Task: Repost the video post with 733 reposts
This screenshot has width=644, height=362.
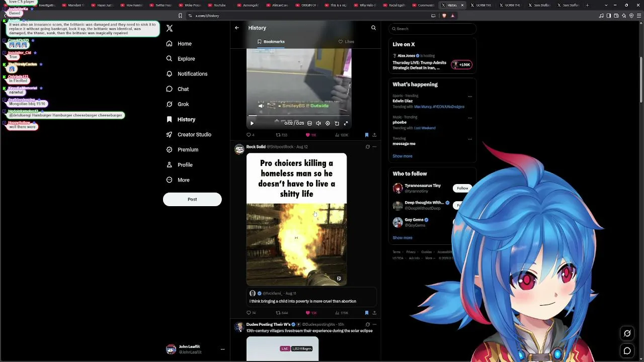Action: 281,135
